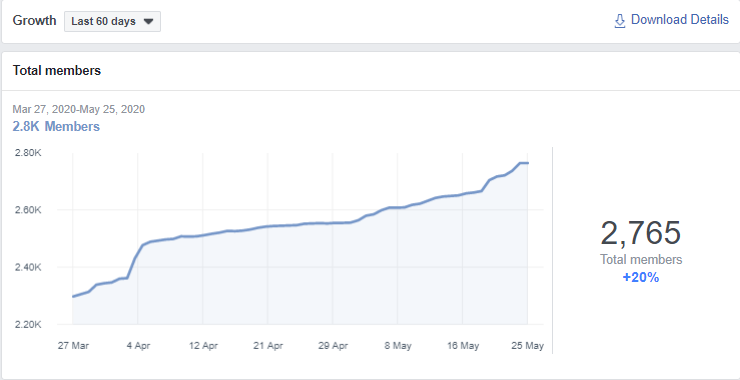Click the download arrow icon
Image resolution: width=740 pixels, height=380 pixels.
(620, 21)
